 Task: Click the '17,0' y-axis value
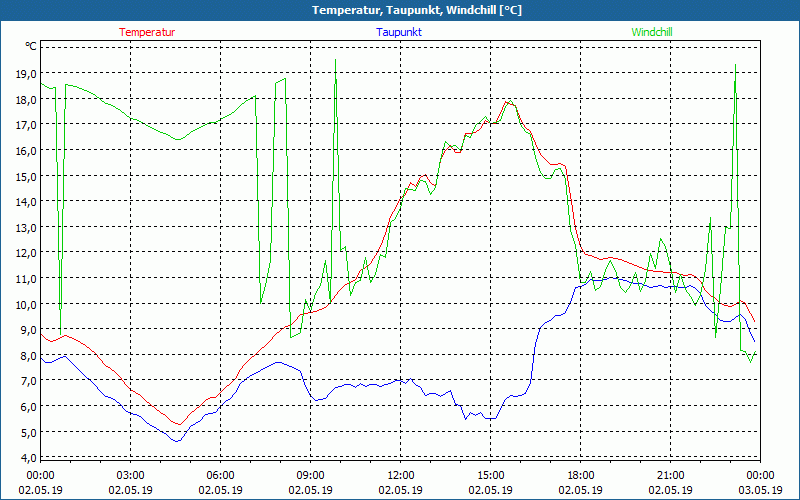click(26, 125)
